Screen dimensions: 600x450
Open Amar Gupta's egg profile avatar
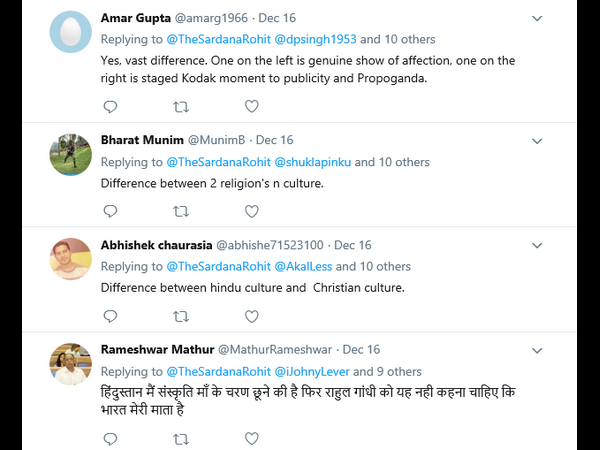click(71, 33)
